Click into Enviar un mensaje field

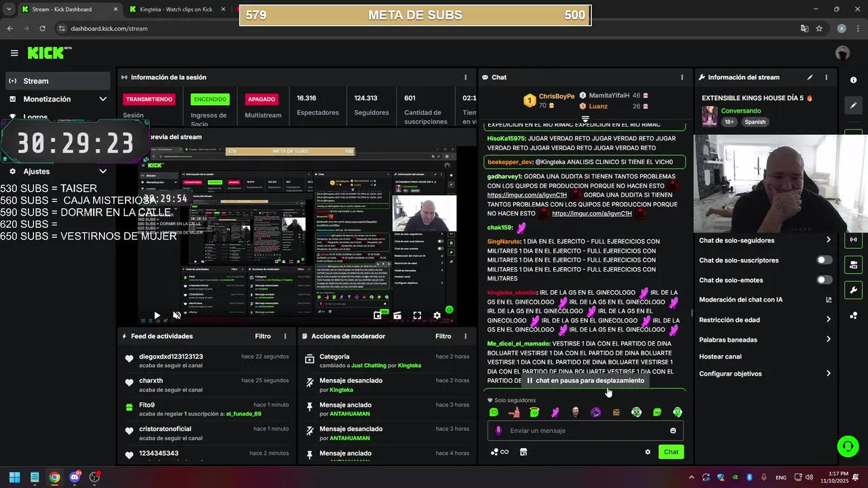click(x=585, y=430)
